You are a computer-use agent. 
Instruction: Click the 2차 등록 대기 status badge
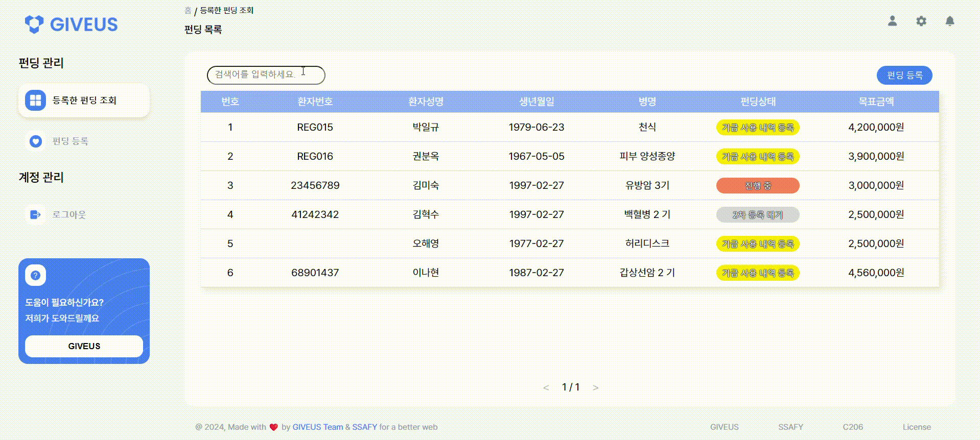point(758,215)
